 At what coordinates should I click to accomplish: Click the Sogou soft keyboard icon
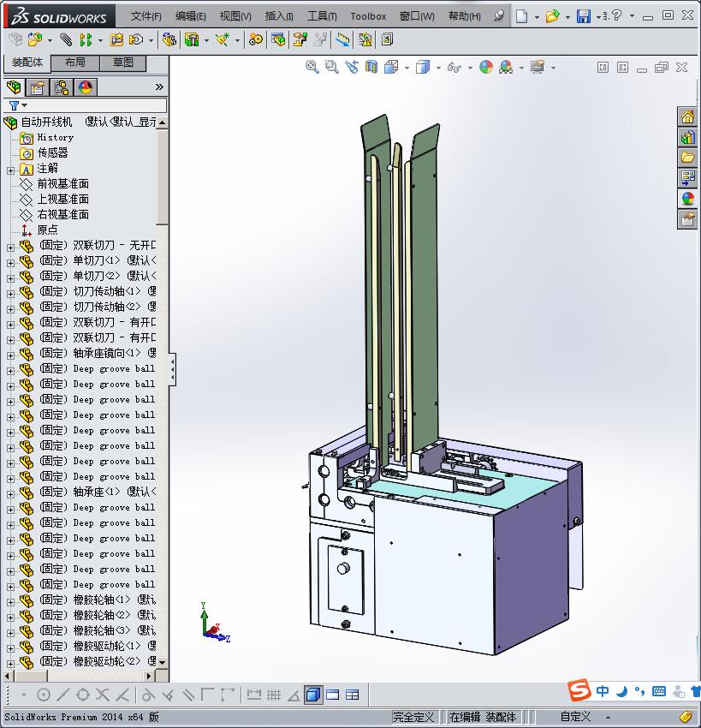(x=659, y=692)
